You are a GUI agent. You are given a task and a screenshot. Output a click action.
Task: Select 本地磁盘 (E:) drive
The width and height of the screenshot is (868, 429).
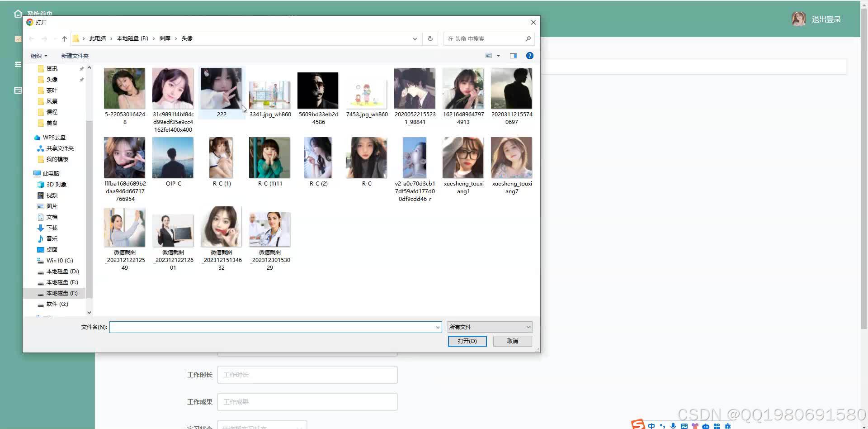click(62, 282)
